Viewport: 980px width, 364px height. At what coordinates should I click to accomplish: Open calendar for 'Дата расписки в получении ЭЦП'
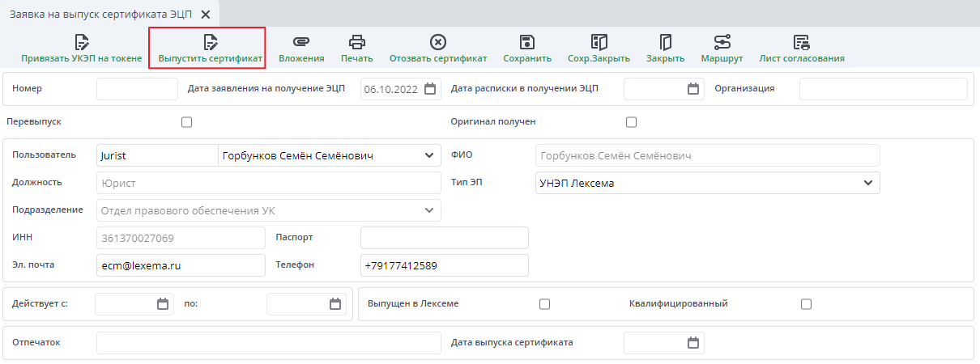[693, 89]
